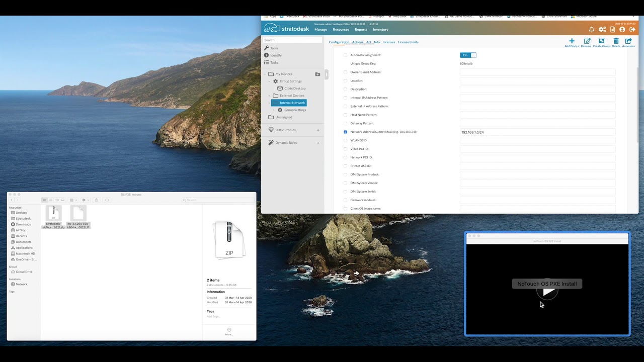This screenshot has width=644, height=362.
Task: Click the More button in Finder preview
Action: [229, 331]
